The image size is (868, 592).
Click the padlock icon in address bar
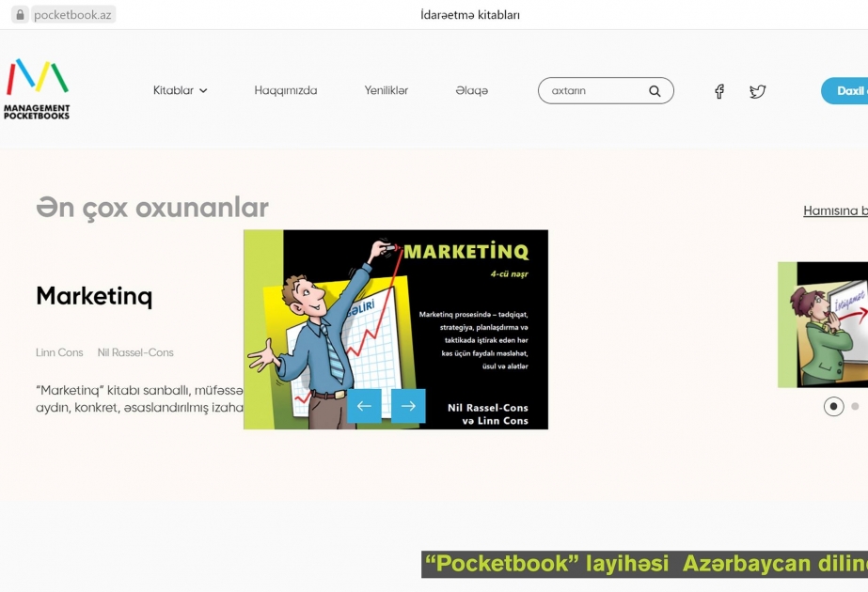coord(20,14)
